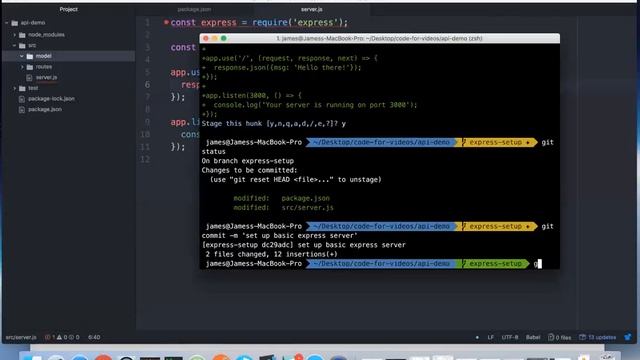Click the red linter error count icon

pos(48,337)
